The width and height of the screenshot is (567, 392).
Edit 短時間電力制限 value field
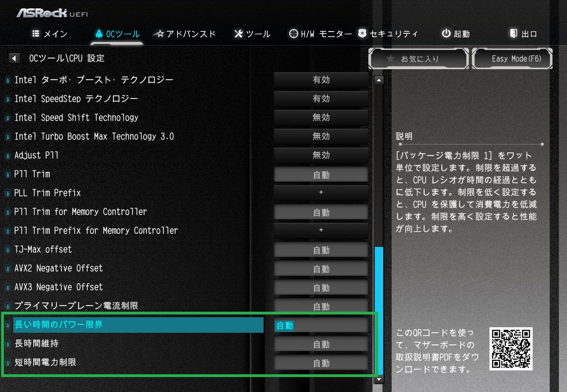click(x=321, y=363)
